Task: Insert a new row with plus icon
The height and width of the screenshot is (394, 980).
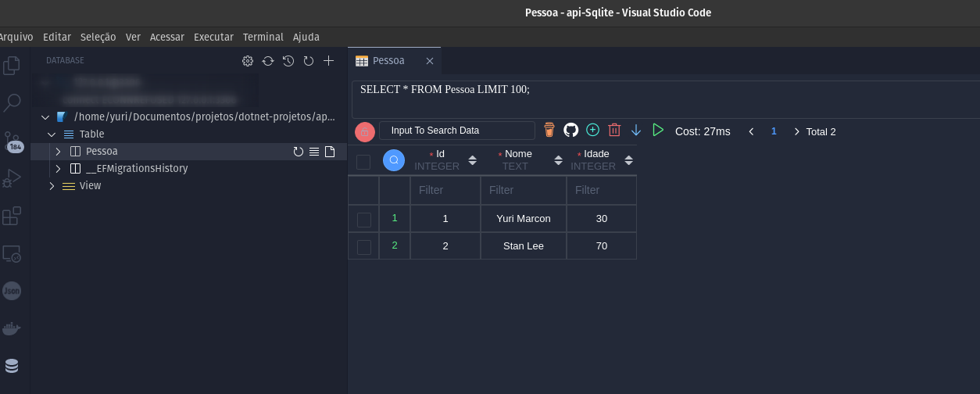Action: coord(593,130)
